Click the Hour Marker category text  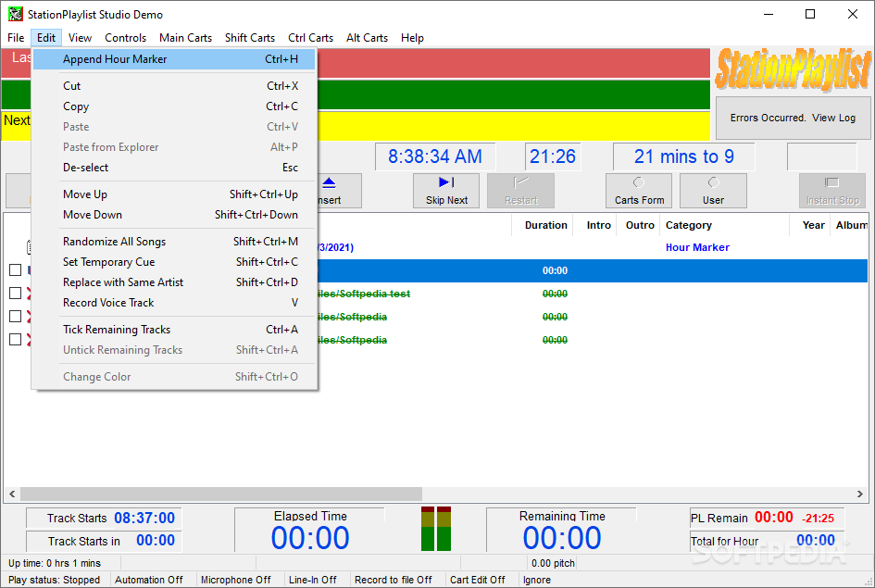pos(697,247)
